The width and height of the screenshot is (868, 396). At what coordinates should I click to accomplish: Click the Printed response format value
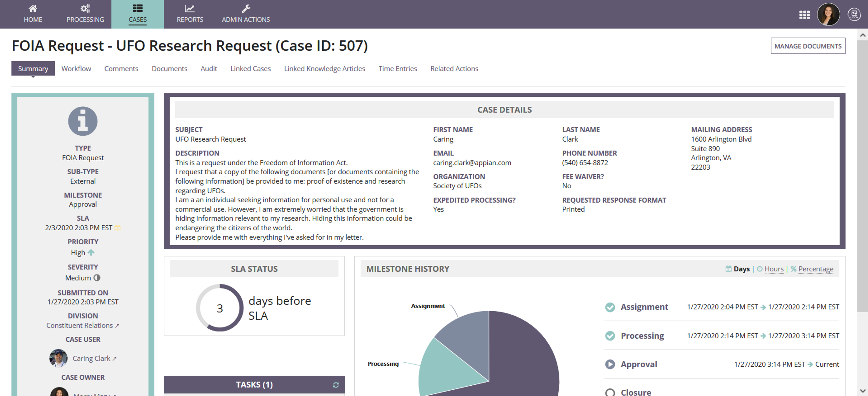click(x=573, y=209)
